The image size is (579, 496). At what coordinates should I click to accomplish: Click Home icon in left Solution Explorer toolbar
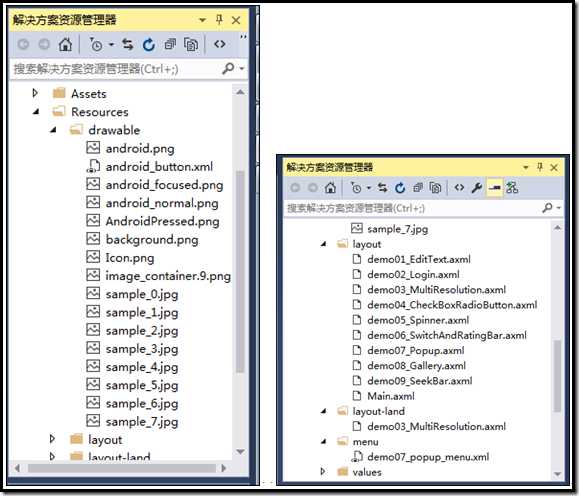65,45
